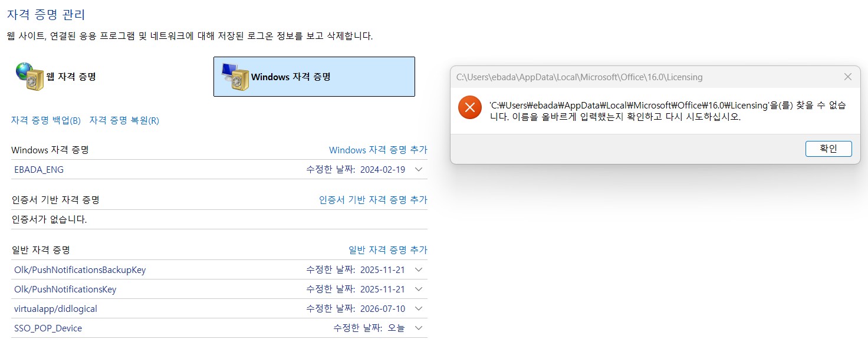This screenshot has width=868, height=352.
Task: Open 자격 증명 복원(R) link
Action: point(124,120)
